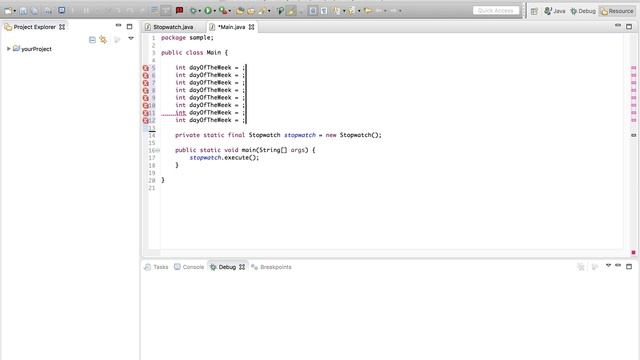Run the program with green Run button
This screenshot has width=640, height=360.
(x=208, y=11)
